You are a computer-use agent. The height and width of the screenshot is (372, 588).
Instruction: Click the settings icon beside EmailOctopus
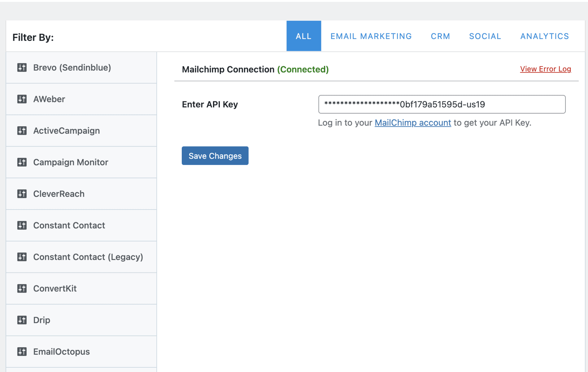tap(22, 352)
